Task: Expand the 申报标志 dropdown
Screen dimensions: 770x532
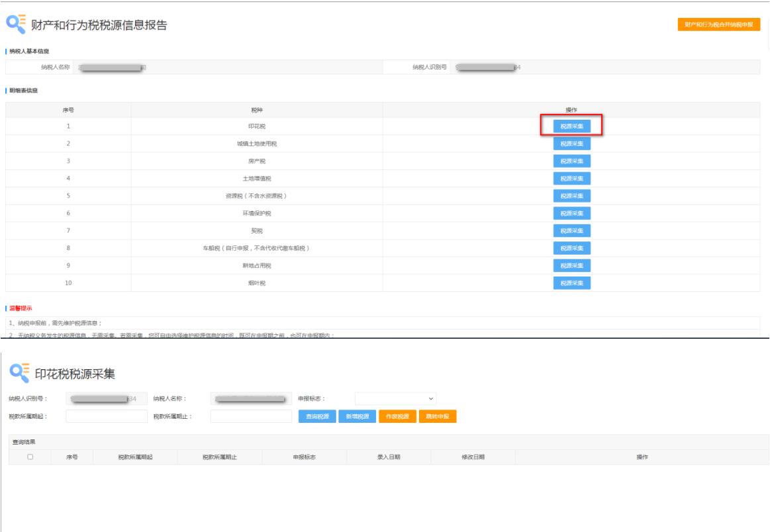Action: [x=395, y=399]
